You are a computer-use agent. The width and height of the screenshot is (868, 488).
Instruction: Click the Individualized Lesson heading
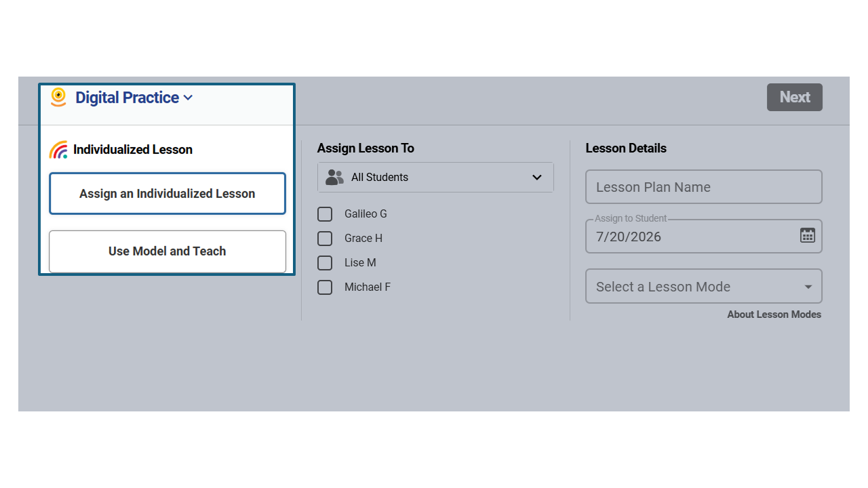(x=133, y=150)
